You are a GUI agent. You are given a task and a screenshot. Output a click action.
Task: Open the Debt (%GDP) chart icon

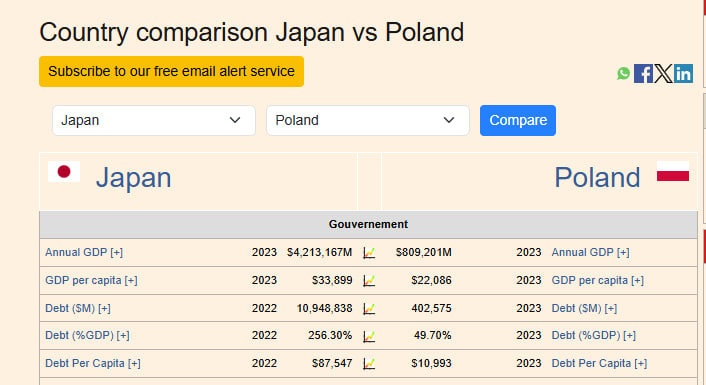pos(369,336)
